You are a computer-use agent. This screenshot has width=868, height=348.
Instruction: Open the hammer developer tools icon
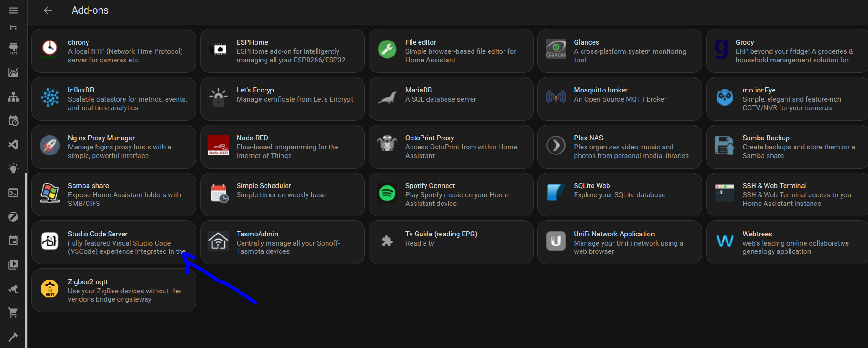[13, 337]
